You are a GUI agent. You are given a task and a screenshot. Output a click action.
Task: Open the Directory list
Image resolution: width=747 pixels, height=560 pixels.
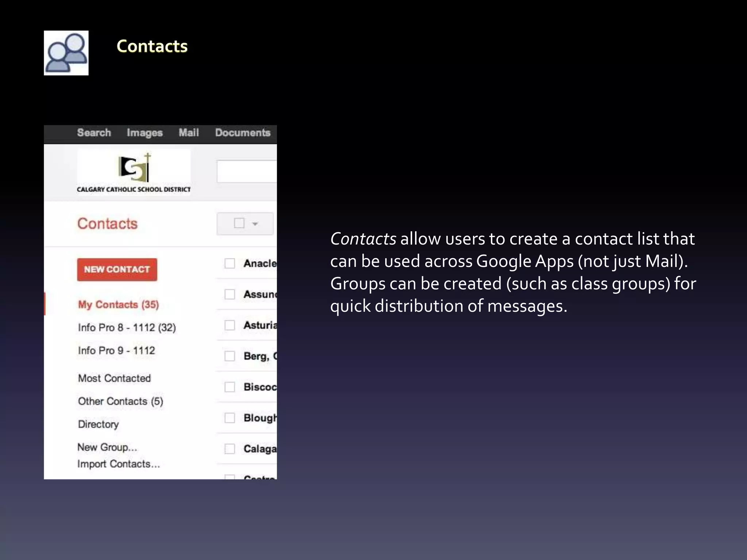(98, 424)
